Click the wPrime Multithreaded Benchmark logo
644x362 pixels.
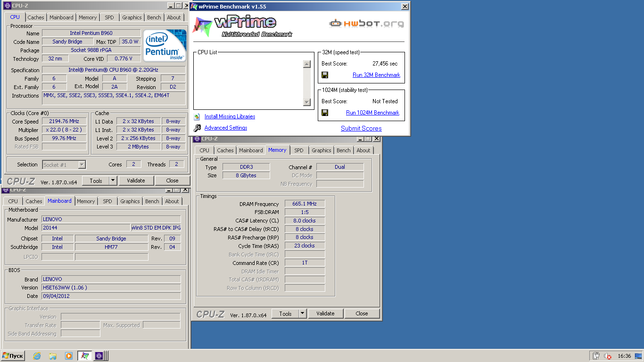click(x=243, y=26)
